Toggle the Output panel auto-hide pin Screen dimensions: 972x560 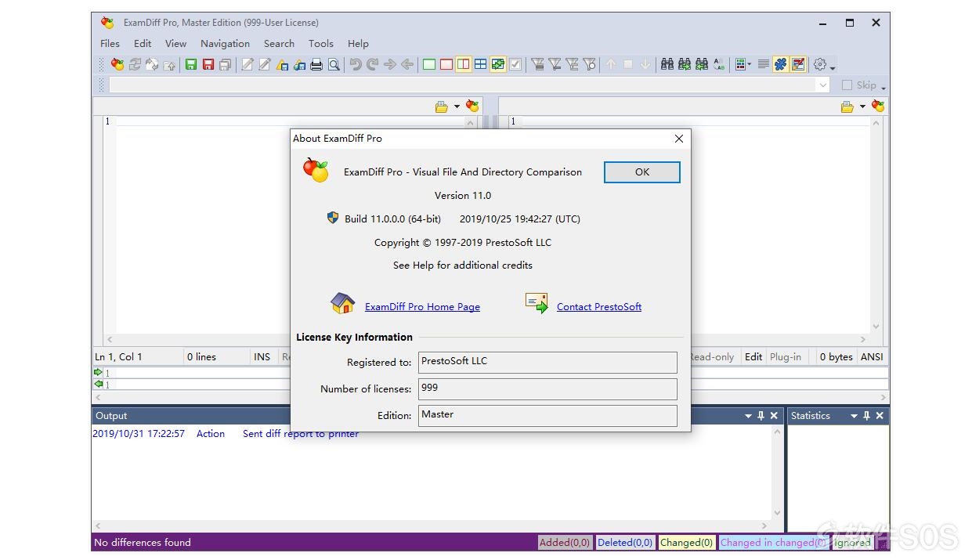click(x=761, y=416)
